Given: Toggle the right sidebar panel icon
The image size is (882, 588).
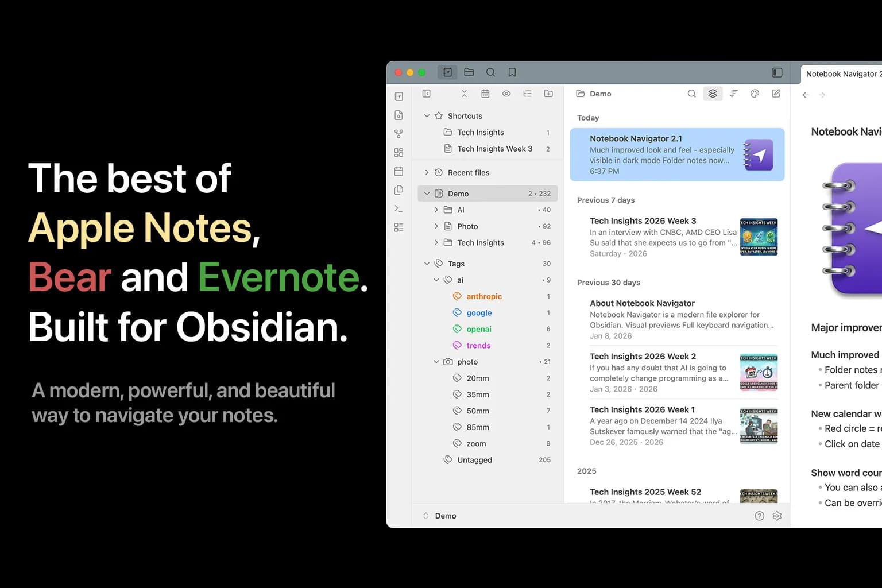Looking at the screenshot, I should tap(777, 72).
